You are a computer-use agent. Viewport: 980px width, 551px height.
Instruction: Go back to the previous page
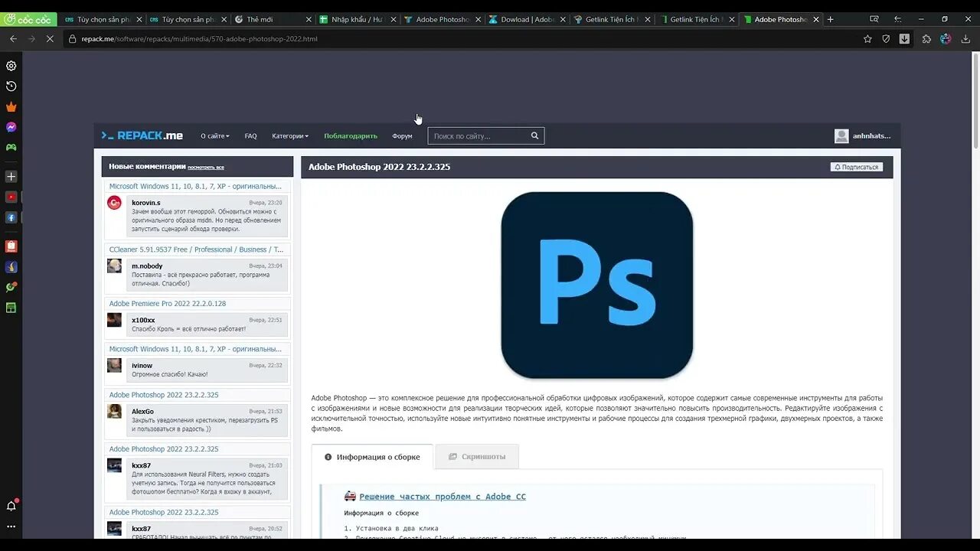point(13,38)
